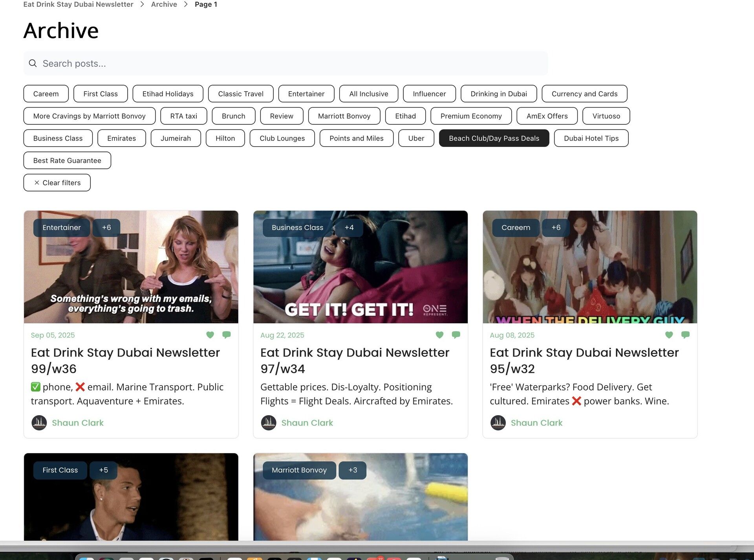The image size is (754, 560).
Task: Click the heart icon on Newsletter 95/w32
Action: tap(669, 335)
